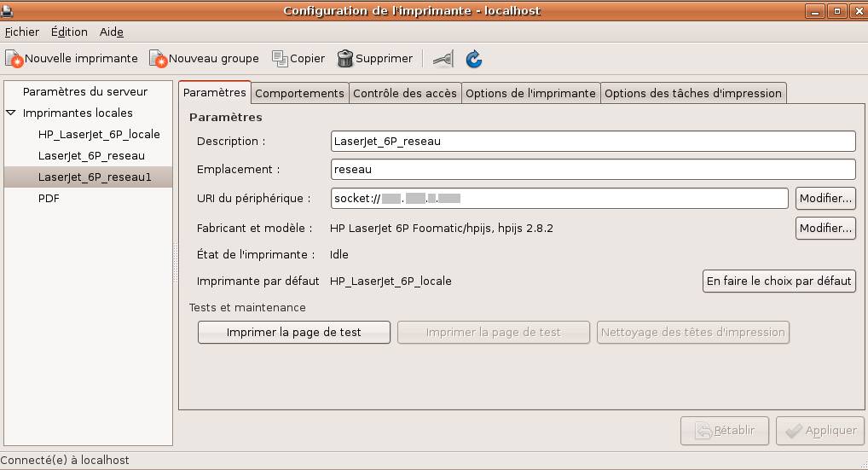This screenshot has width=868, height=470.
Task: Open Options des tâches d'impression tab
Action: [692, 93]
